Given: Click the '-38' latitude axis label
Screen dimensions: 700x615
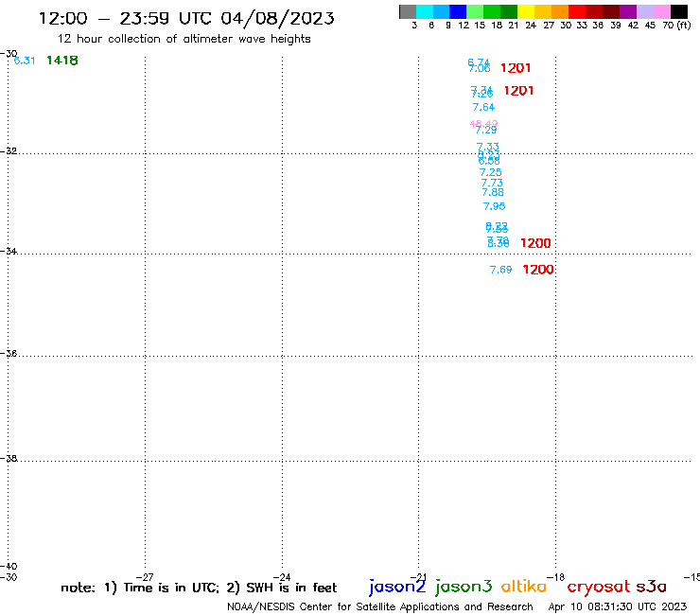Looking at the screenshot, I should 9,459.
